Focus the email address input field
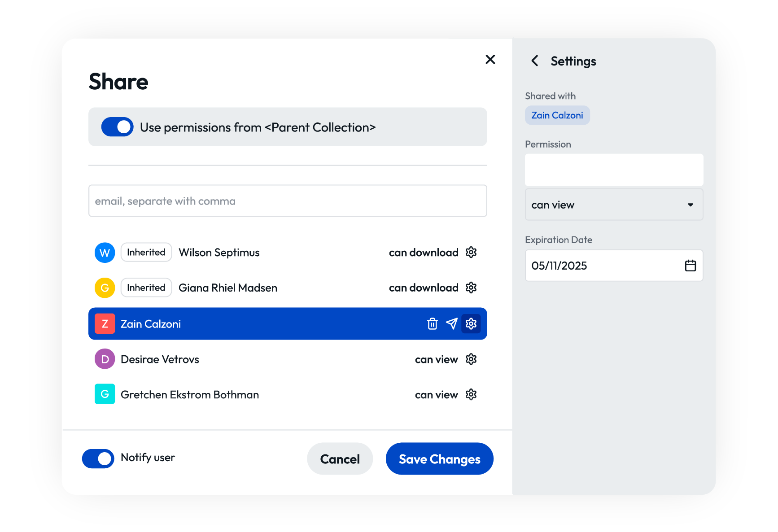 pyautogui.click(x=287, y=201)
